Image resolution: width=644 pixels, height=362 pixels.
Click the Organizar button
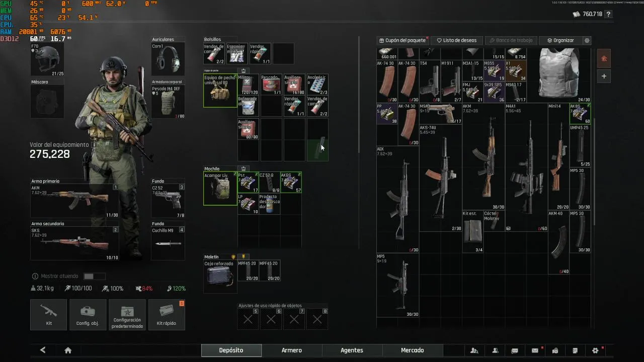(560, 40)
